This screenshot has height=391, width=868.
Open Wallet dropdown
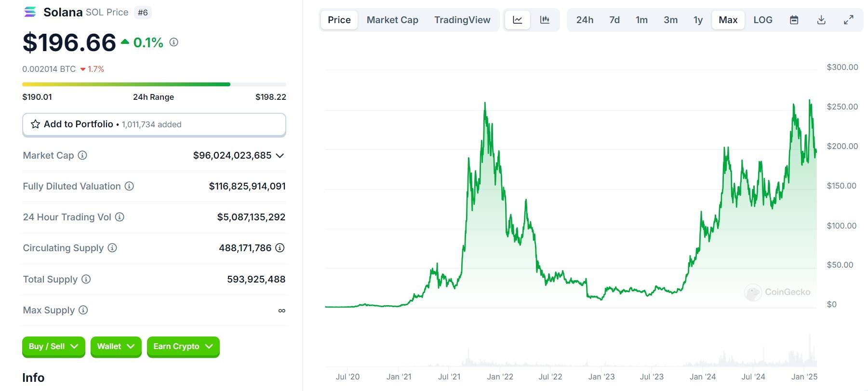pyautogui.click(x=116, y=347)
